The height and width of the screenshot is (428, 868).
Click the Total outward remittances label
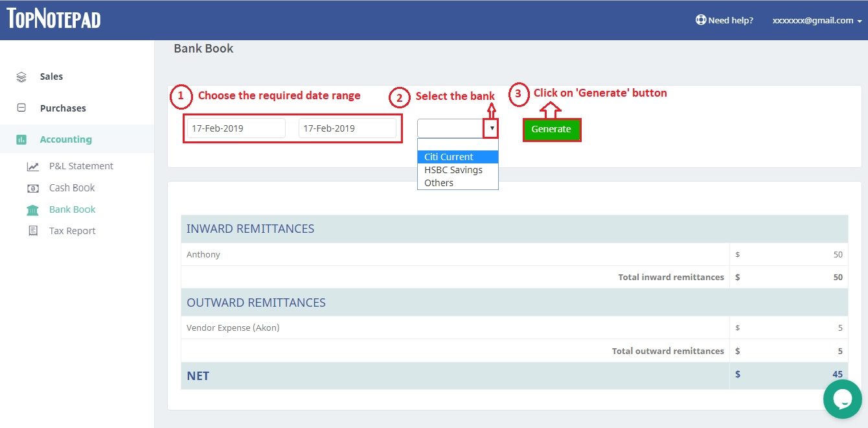coord(668,351)
